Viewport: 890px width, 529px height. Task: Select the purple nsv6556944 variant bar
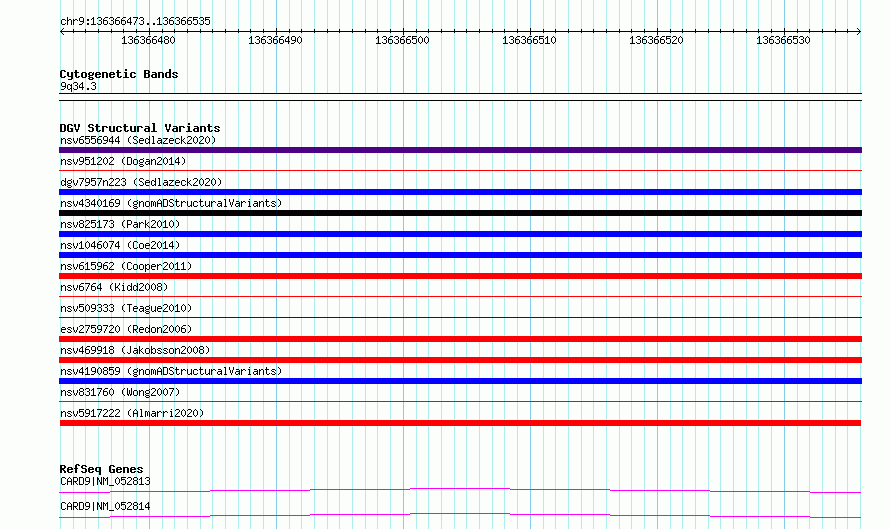tap(460, 150)
